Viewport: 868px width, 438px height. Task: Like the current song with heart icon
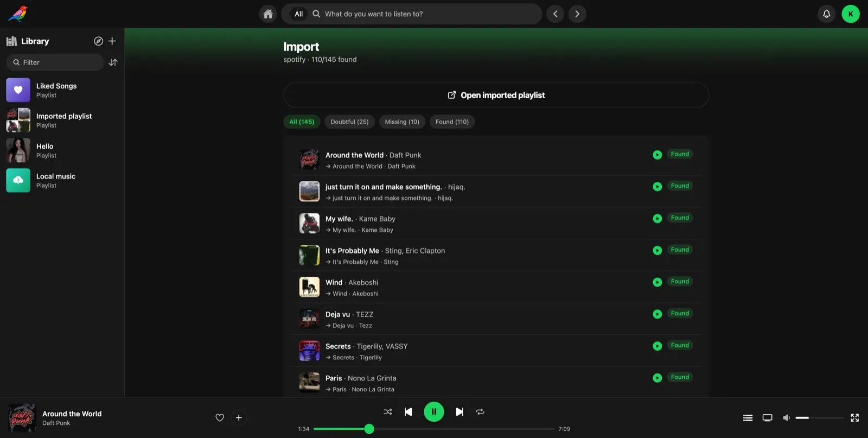pyautogui.click(x=220, y=417)
